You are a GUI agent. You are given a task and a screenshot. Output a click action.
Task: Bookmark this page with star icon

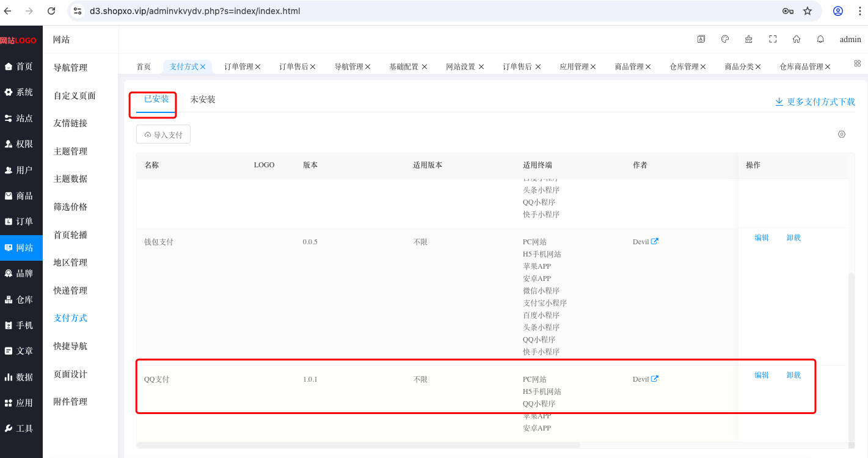(808, 11)
